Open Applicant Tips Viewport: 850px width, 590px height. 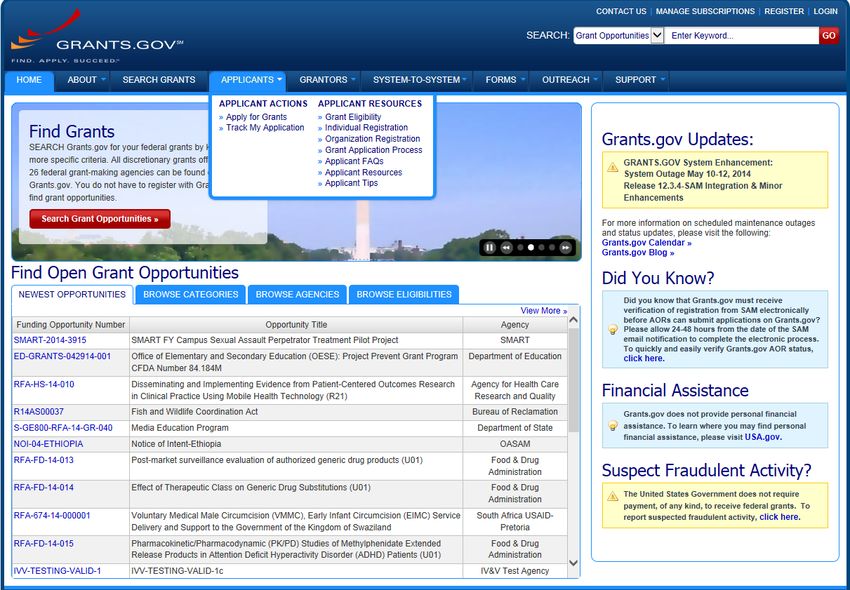pyautogui.click(x=351, y=183)
